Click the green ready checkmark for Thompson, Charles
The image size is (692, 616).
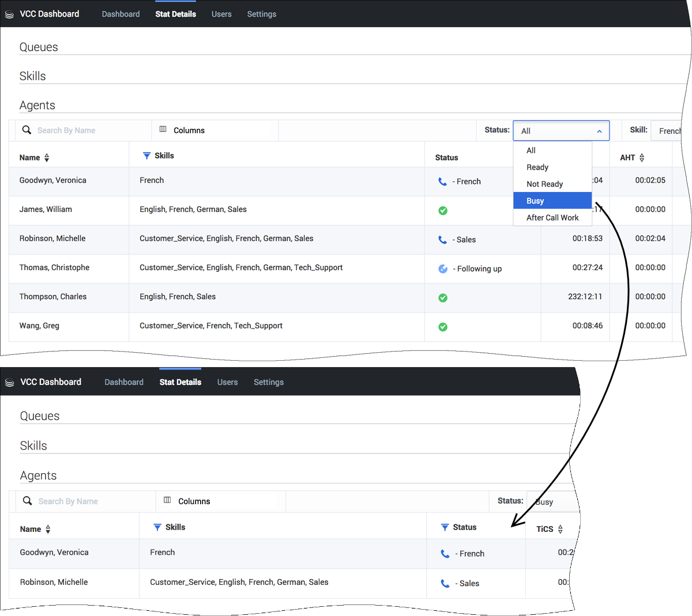point(443,298)
